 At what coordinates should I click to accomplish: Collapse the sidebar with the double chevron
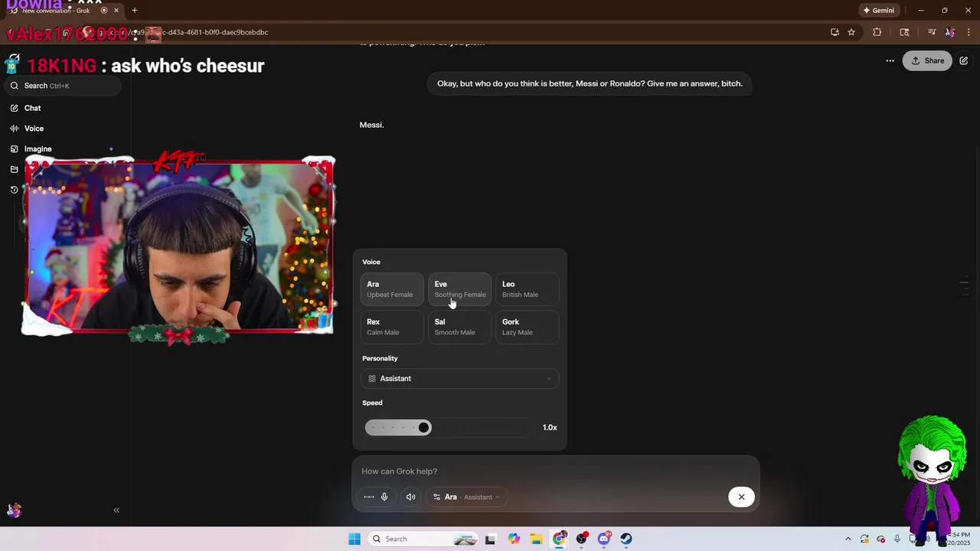pos(116,510)
